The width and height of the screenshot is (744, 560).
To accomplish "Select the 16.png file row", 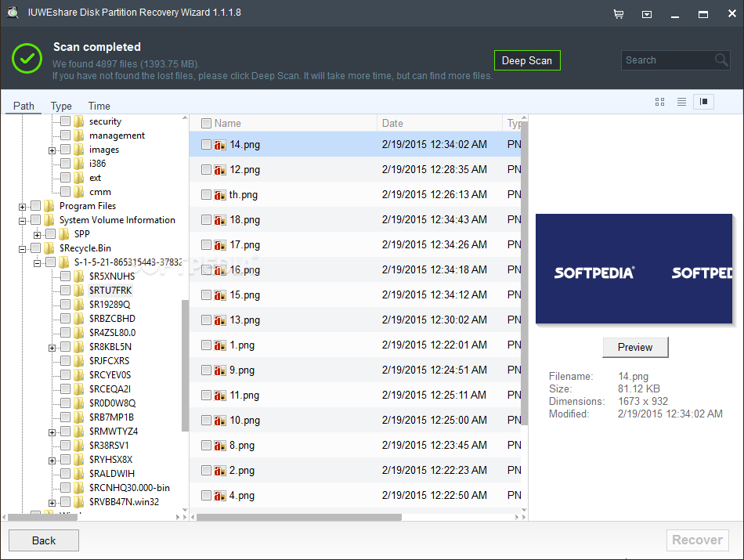I will 356,269.
